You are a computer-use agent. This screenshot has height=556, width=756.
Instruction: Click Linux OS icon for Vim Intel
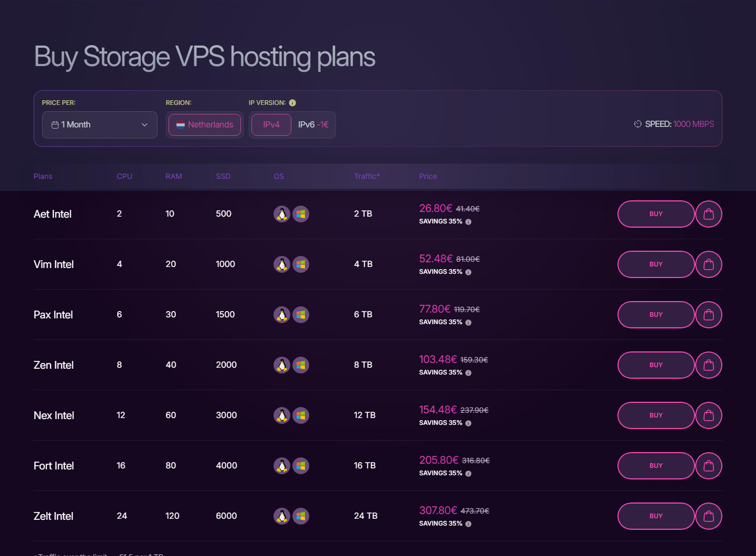(282, 264)
